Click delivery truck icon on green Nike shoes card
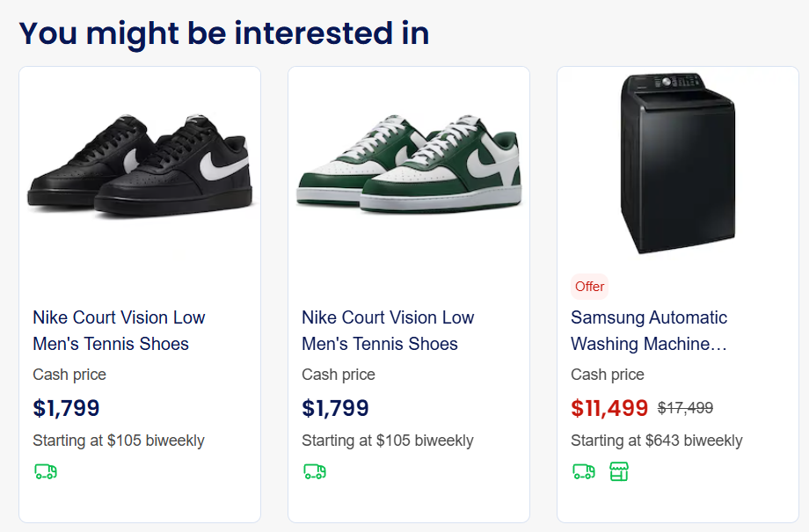809x532 pixels. point(315,472)
